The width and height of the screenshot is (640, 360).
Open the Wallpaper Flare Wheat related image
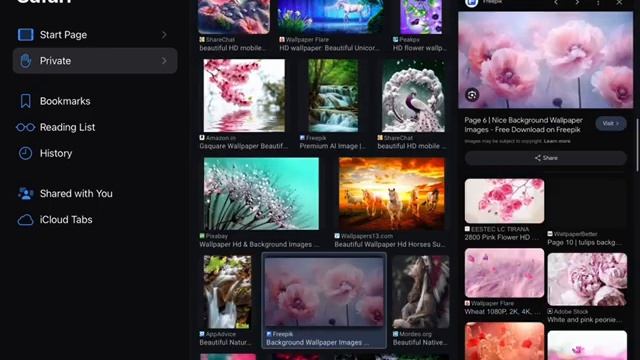click(x=504, y=273)
